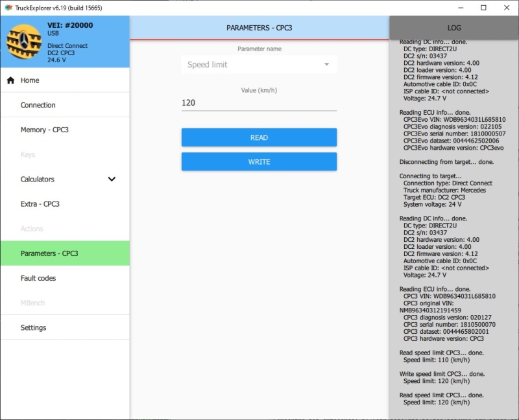Click the greyed-out MBench item

pos(32,303)
